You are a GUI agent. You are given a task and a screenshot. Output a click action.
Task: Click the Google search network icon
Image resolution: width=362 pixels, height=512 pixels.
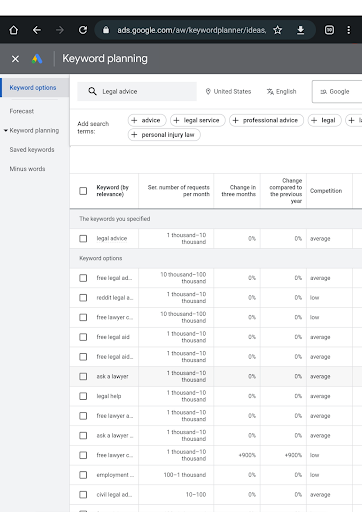[323, 92]
